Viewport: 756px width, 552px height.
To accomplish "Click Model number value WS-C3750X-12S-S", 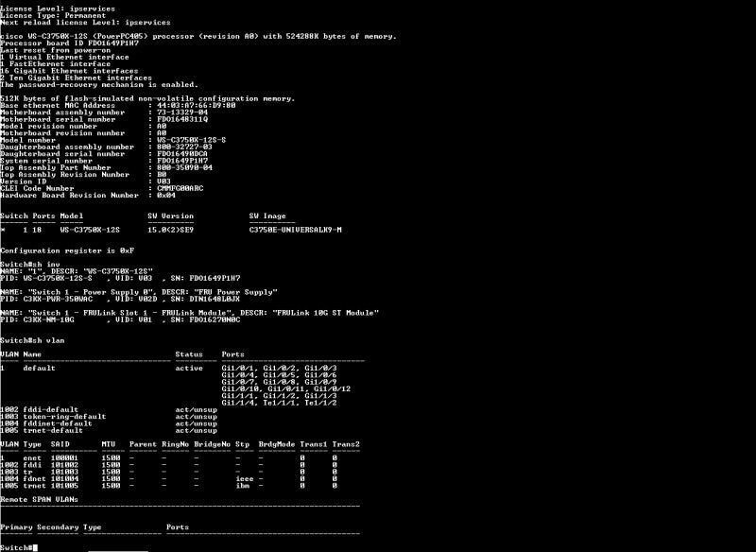I will click(192, 140).
